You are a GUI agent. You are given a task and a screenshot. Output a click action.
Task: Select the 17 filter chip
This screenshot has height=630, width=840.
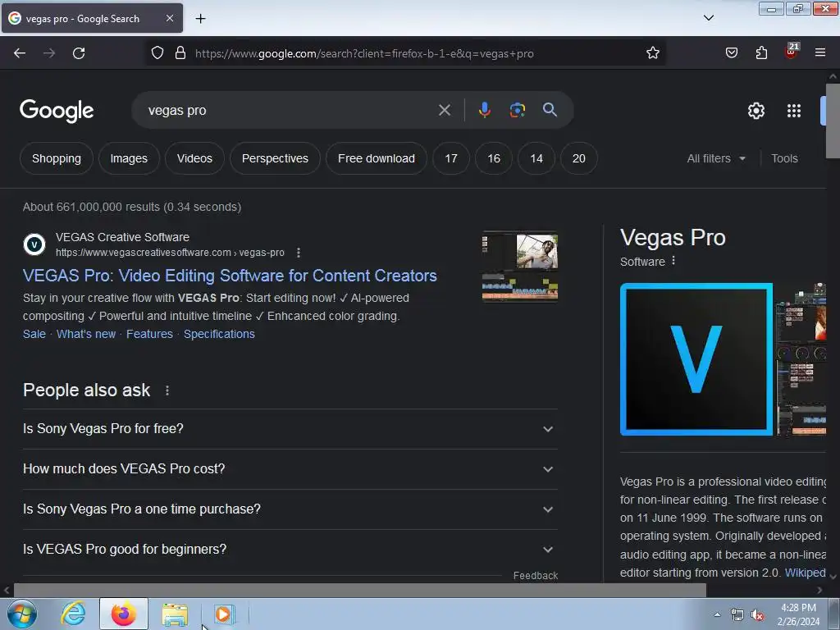tap(451, 158)
